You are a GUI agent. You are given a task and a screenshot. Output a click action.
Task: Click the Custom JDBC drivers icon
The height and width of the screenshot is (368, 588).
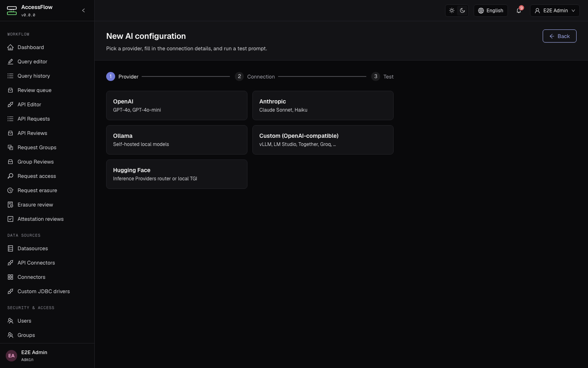click(10, 292)
